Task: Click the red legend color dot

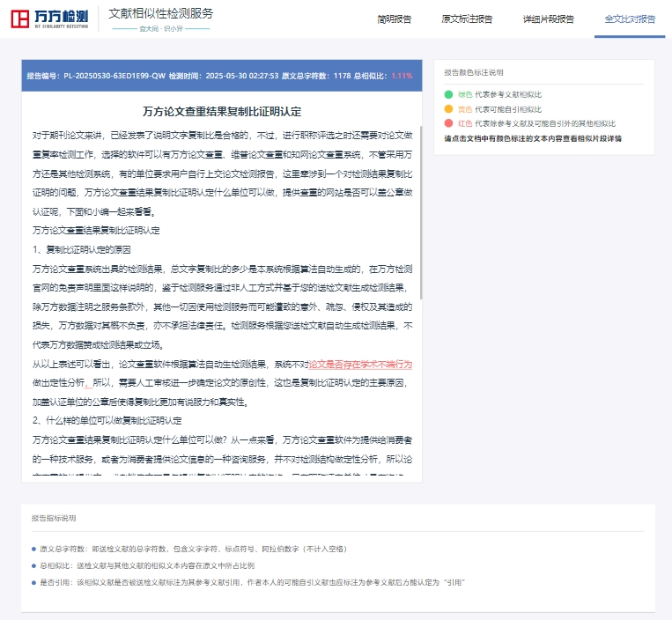Action: [448, 123]
